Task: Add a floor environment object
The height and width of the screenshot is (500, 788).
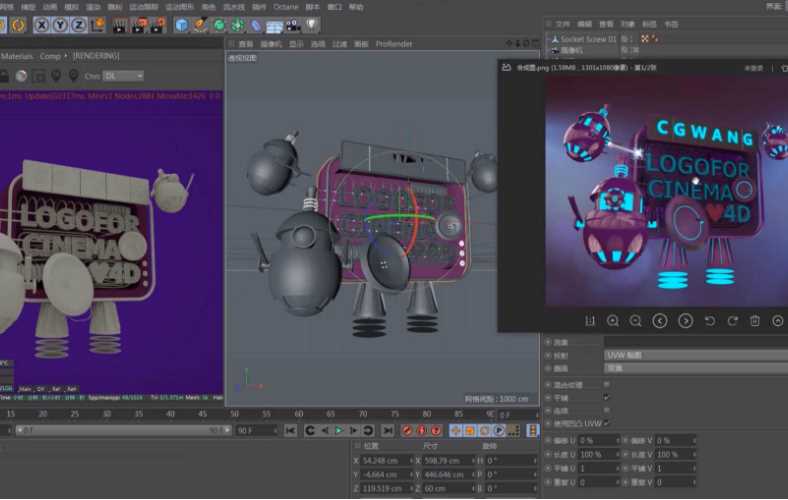Action: [x=274, y=26]
